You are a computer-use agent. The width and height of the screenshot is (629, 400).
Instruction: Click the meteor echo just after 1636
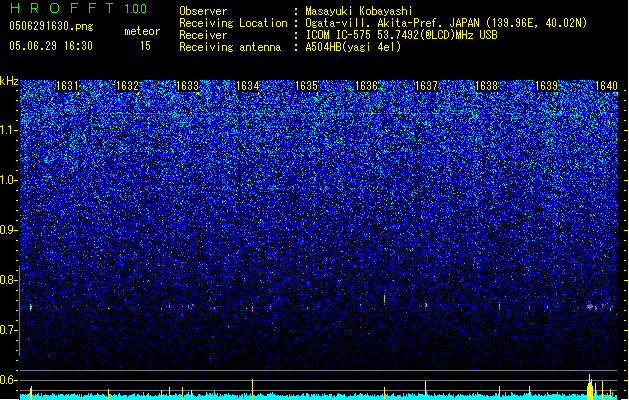[x=384, y=299]
